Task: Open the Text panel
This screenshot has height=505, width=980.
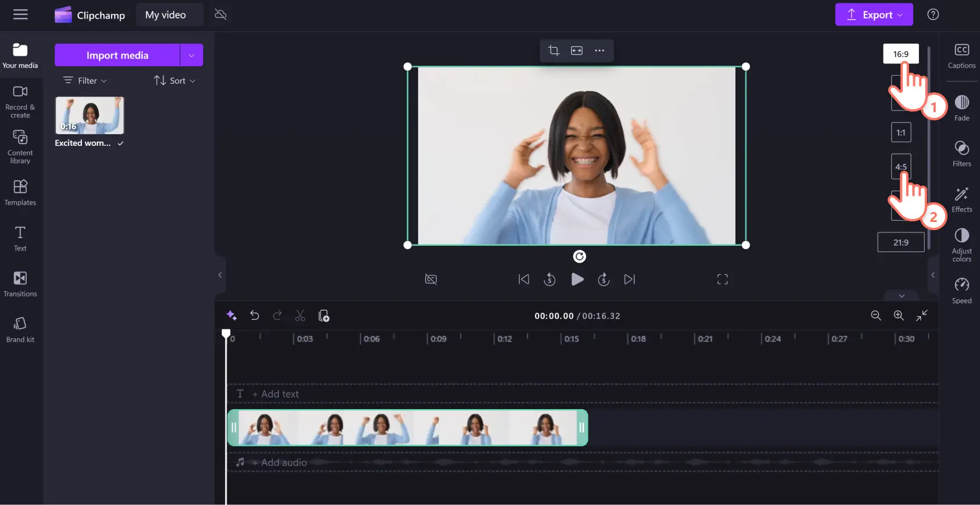Action: [20, 238]
